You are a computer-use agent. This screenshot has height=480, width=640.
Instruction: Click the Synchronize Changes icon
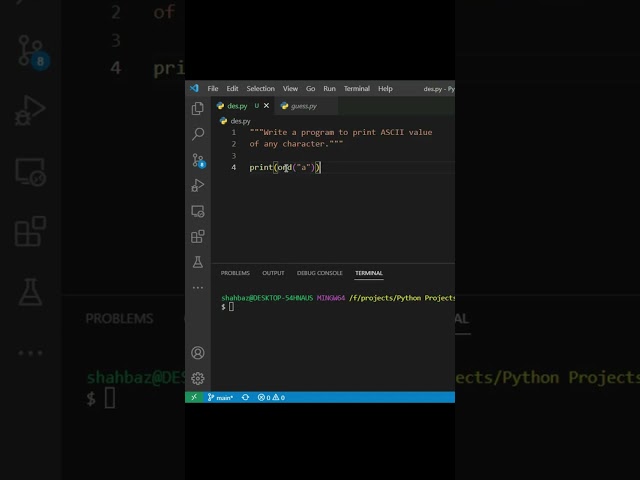245,397
